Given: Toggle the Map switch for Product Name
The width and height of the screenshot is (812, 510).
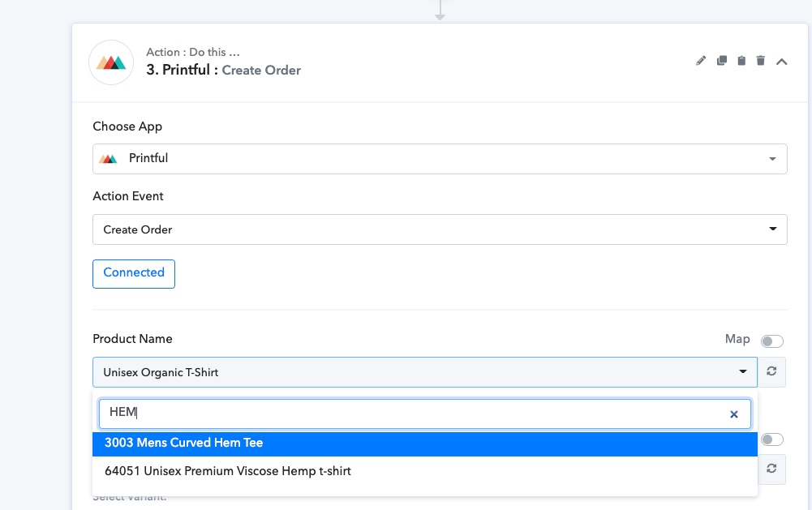Looking at the screenshot, I should tap(771, 341).
